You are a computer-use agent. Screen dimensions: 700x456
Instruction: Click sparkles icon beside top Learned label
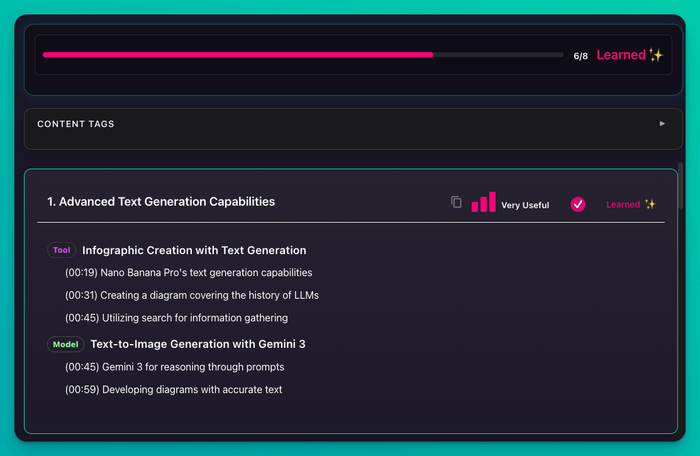pos(655,55)
